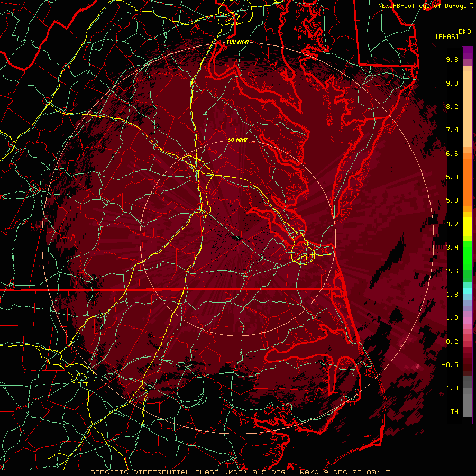The height and width of the screenshot is (476, 476).
Task: Pick the gray legend band at the bottom
Action: click(x=467, y=405)
